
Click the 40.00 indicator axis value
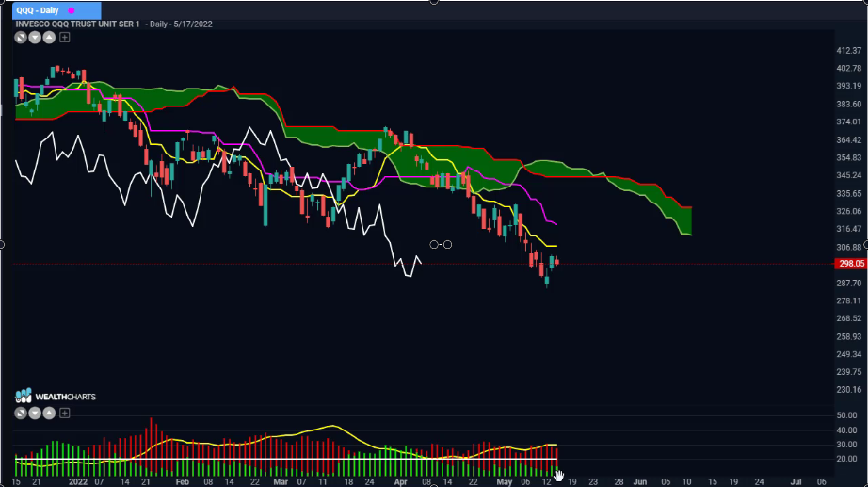tap(847, 430)
